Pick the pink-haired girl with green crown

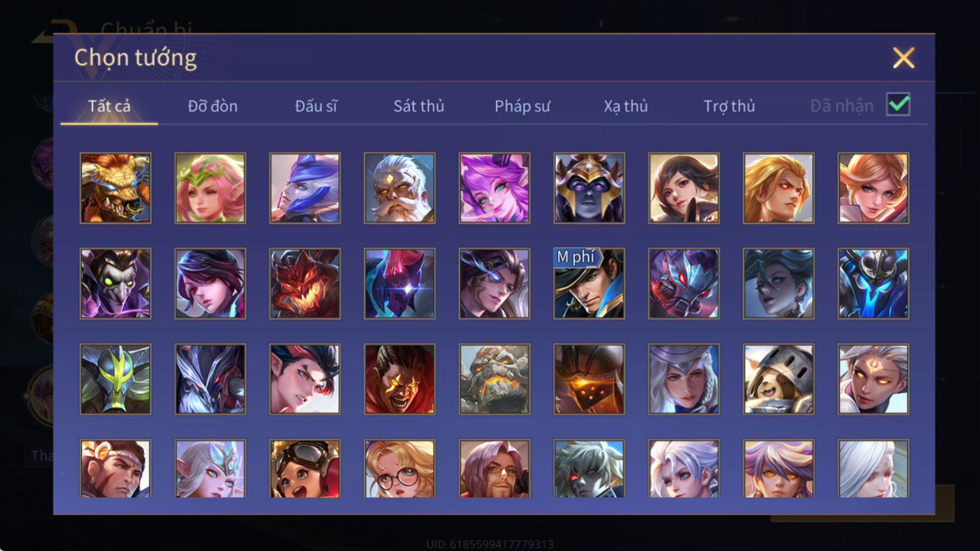click(210, 188)
